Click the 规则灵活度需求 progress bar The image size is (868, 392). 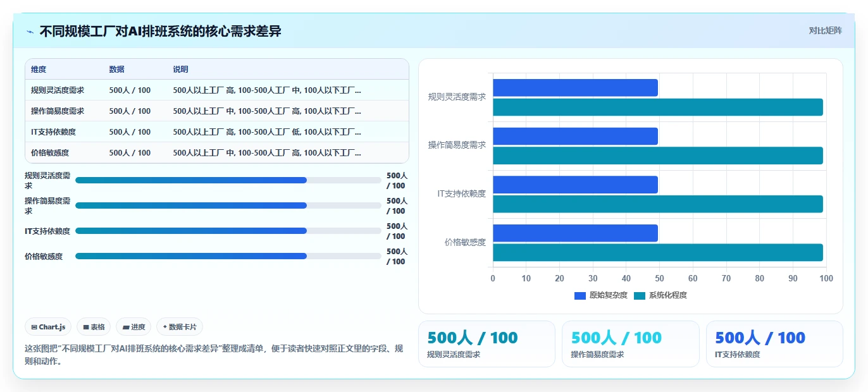(x=228, y=180)
